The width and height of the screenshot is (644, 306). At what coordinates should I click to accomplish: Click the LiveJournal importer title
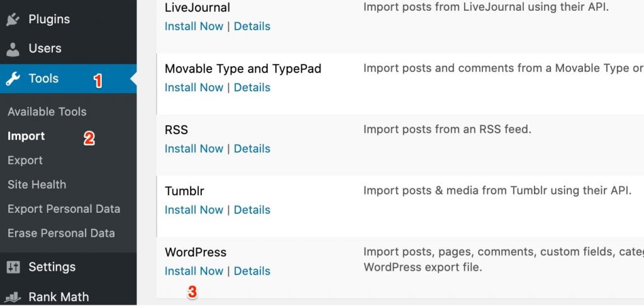point(197,8)
